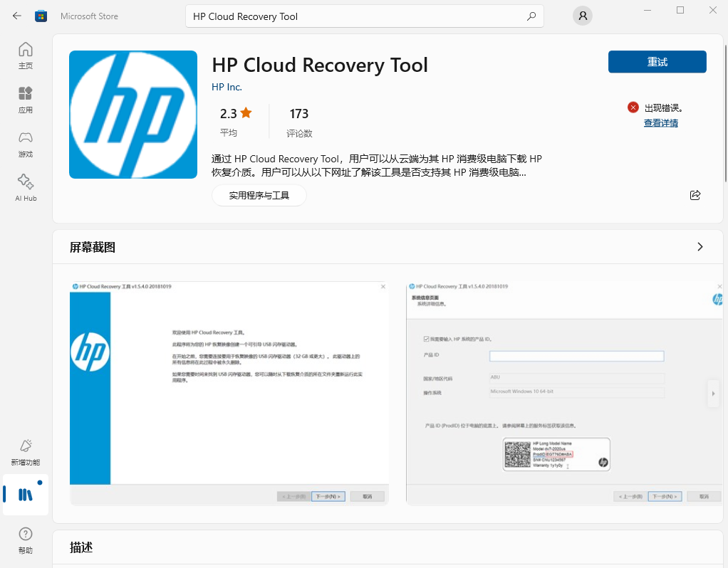Open Help (帮助) at sidebar bottom

[x=25, y=540]
